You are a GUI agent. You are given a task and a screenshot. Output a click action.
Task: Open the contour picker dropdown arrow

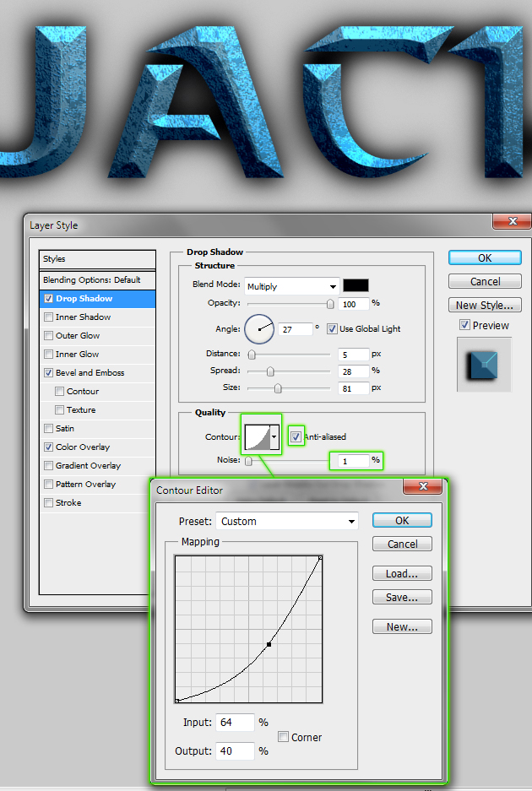tap(274, 437)
